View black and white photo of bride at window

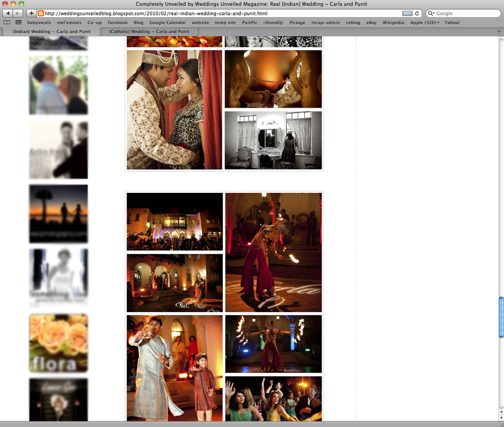pyautogui.click(x=273, y=140)
